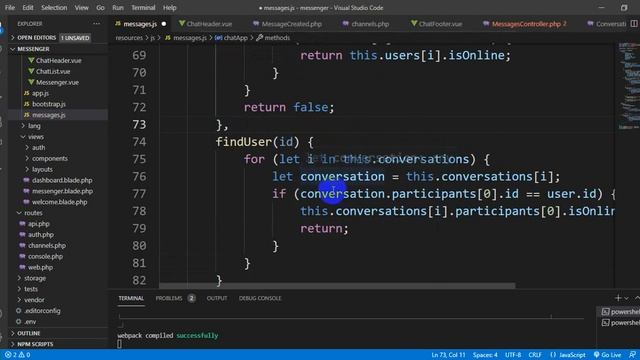Expand the auth folder
Image resolution: width=640 pixels, height=360 pixels.
38,148
